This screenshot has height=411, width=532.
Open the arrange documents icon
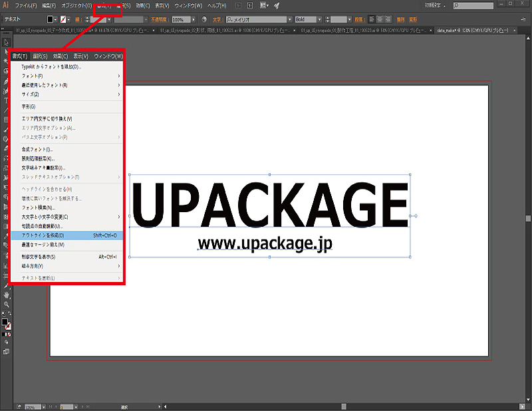pyautogui.click(x=264, y=5)
